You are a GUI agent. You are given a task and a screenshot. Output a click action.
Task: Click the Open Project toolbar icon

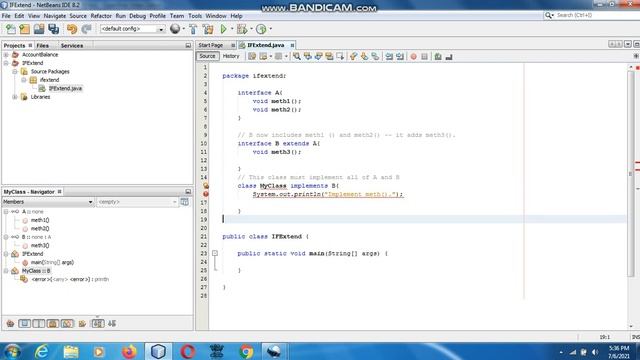click(x=39, y=29)
